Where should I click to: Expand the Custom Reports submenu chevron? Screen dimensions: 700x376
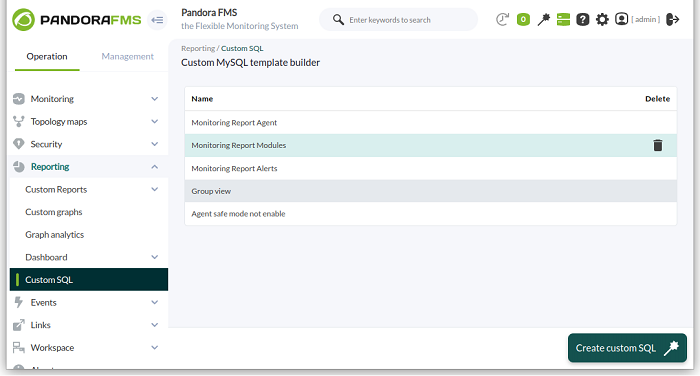pyautogui.click(x=154, y=189)
